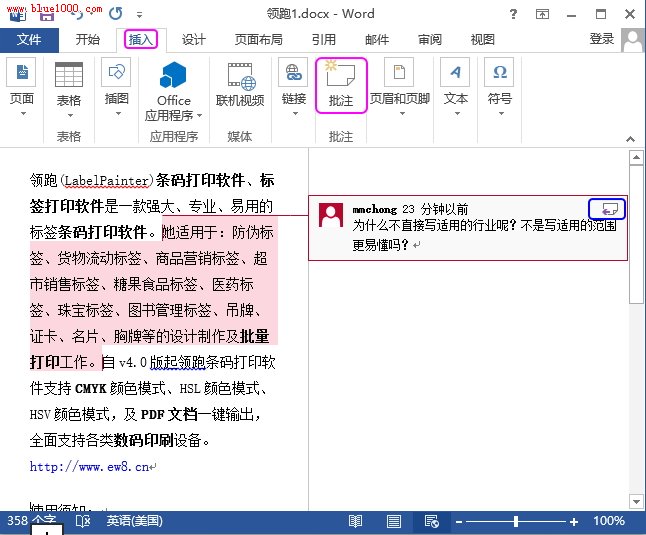This screenshot has width=646, height=535.
Task: Open the 视图 tab
Action: point(482,40)
